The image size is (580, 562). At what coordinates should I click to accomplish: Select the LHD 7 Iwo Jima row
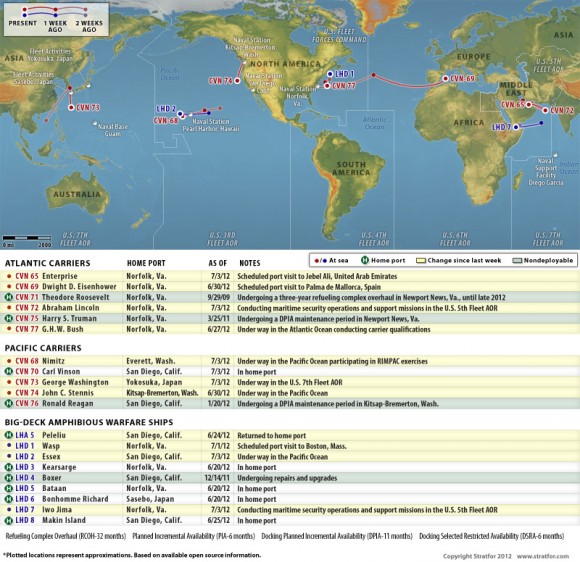290,509
